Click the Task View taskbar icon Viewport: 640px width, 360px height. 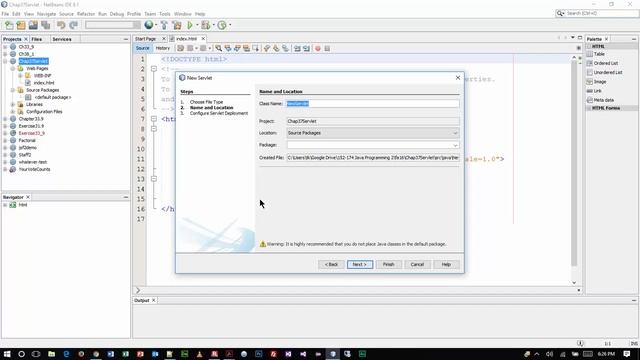coord(36,354)
